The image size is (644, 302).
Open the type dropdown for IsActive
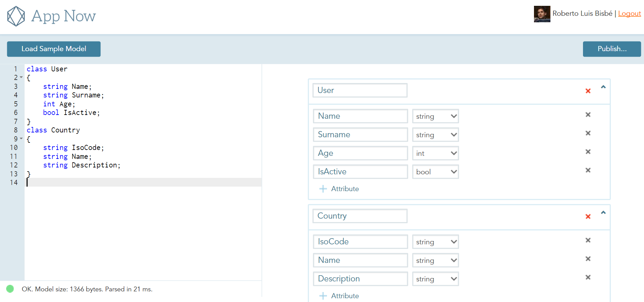tap(435, 172)
